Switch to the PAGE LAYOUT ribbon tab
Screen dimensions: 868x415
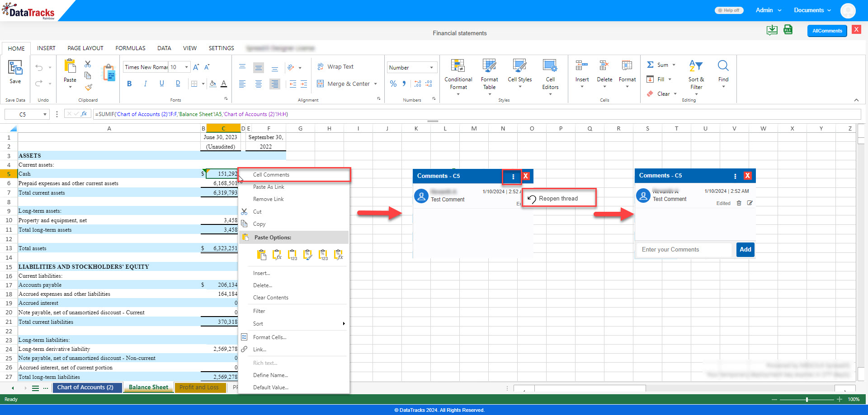(85, 48)
